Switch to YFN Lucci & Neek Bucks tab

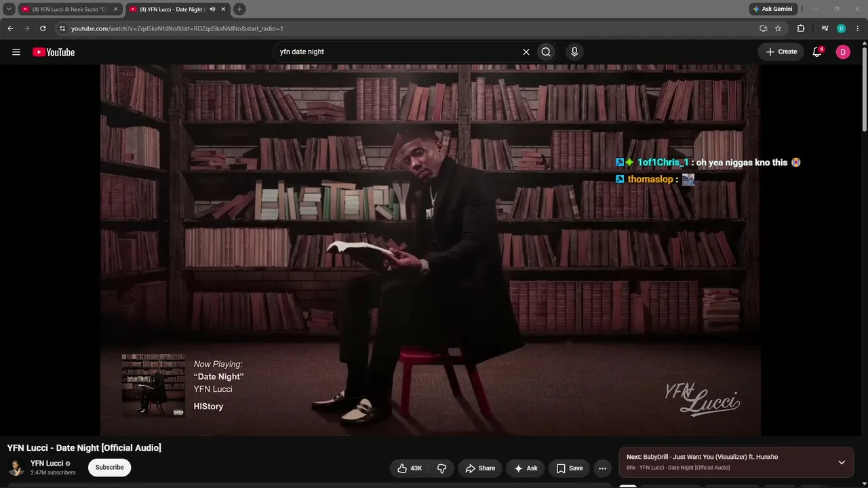70,9
